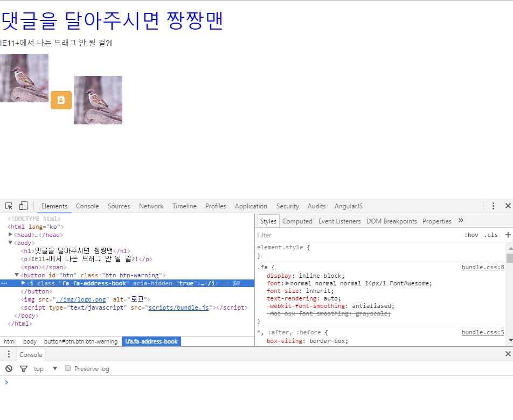The image size is (513, 420).
Task: Switch to the Sources tab
Action: point(119,206)
